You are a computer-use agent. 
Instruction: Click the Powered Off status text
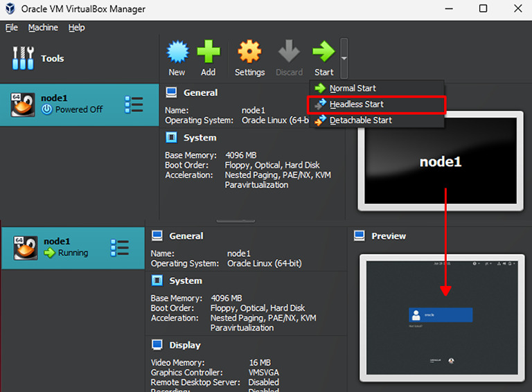point(79,109)
